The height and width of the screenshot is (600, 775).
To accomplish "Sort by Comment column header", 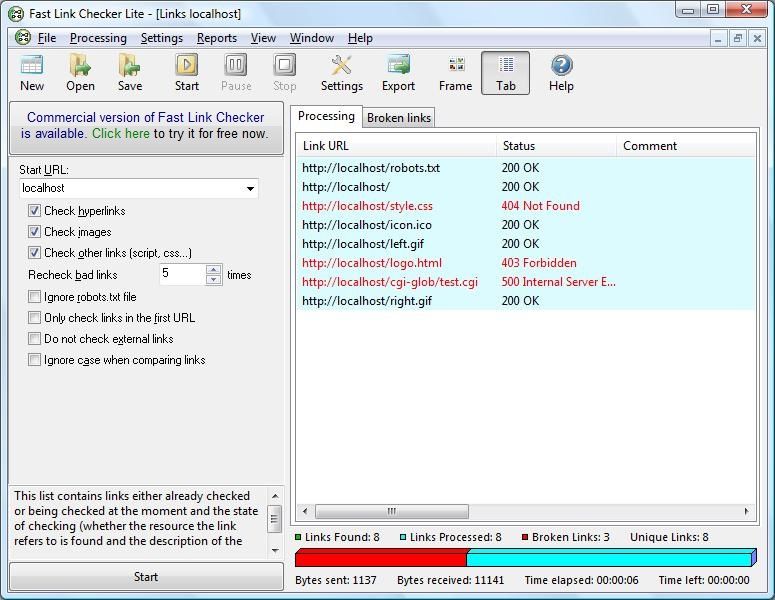I will point(686,146).
